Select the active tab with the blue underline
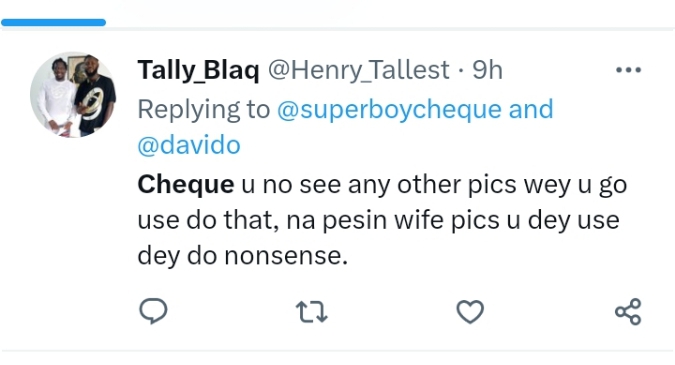Viewport: 675px width, 365px height. point(53,22)
